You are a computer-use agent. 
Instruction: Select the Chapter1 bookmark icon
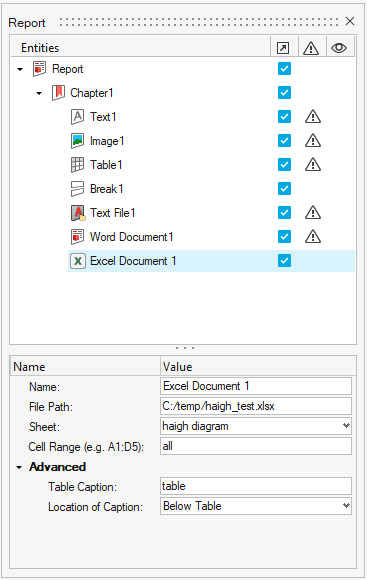click(58, 93)
